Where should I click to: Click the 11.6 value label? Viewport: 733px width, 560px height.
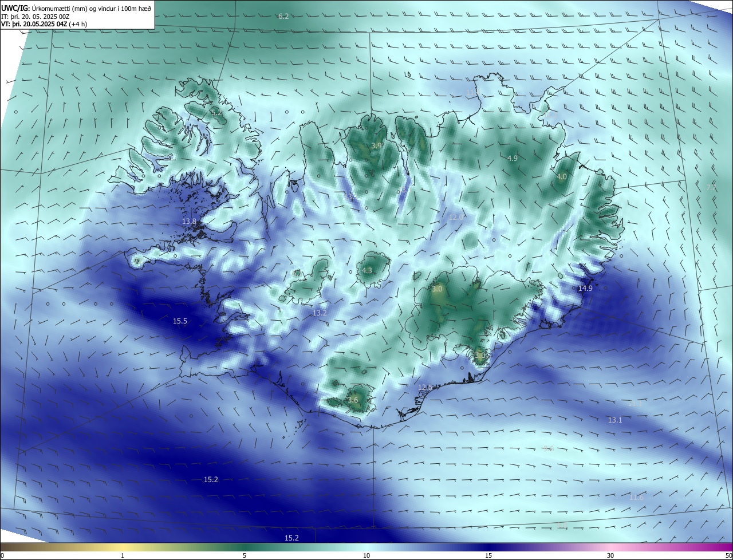636,497
